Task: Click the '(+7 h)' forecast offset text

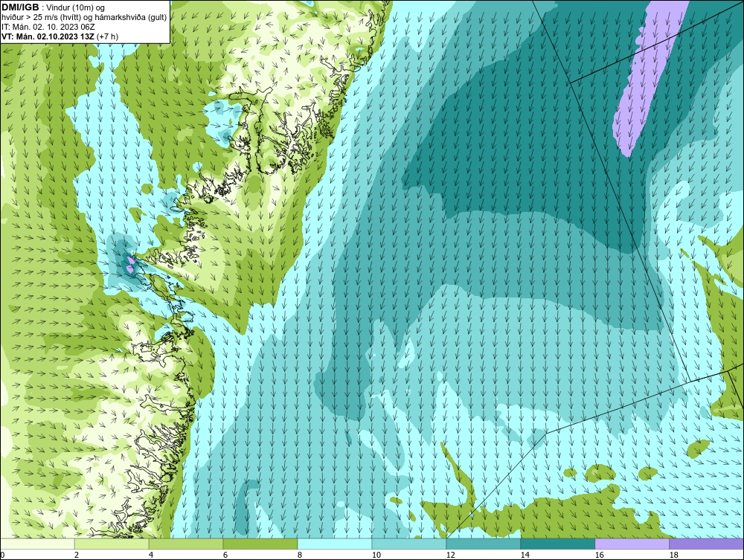Action: click(x=107, y=36)
